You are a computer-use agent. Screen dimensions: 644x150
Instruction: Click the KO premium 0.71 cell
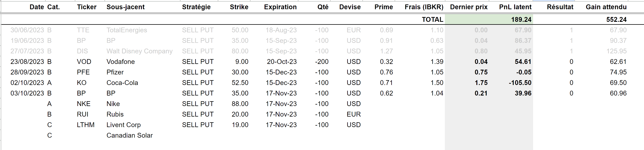(386, 83)
